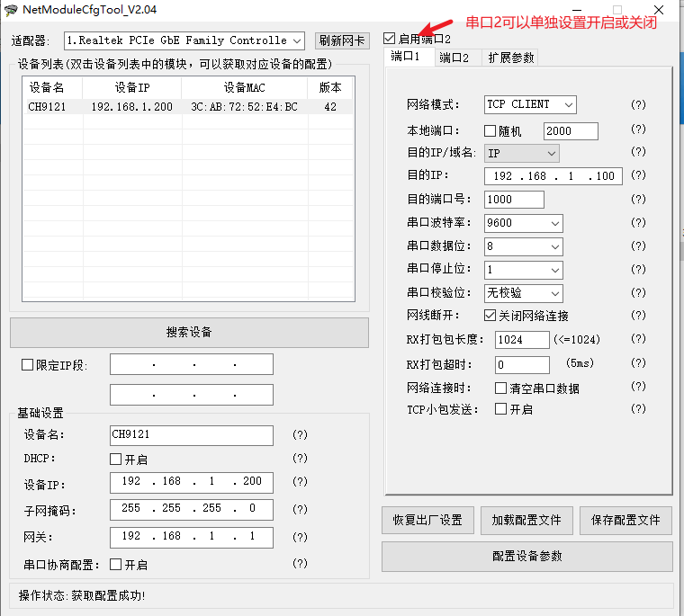Open help (?) next to 目的IP address field
The height and width of the screenshot is (616, 684).
click(x=638, y=174)
